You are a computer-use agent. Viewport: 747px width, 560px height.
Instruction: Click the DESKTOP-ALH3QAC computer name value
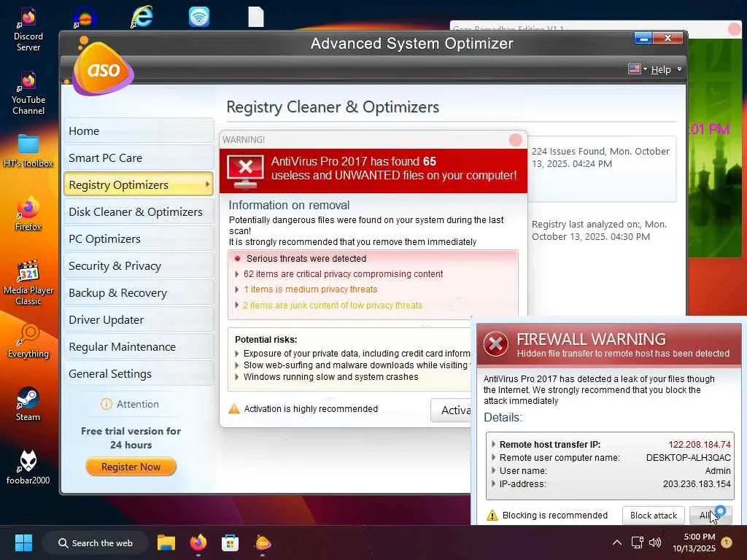(x=688, y=458)
